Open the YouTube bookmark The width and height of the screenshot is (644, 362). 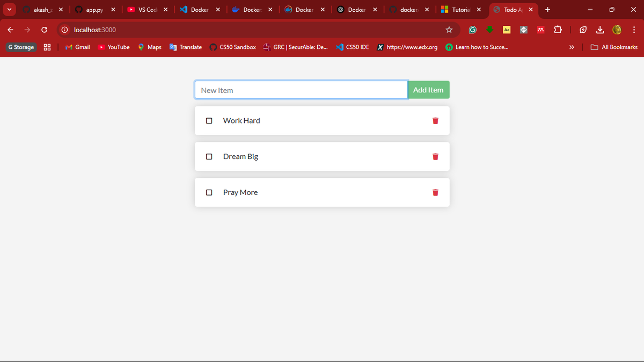(114, 47)
